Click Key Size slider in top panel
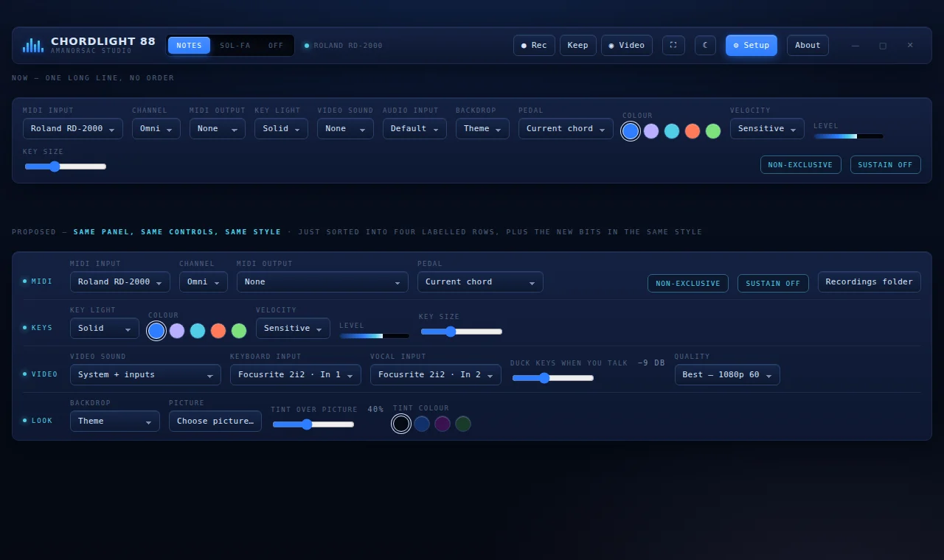 [66, 167]
